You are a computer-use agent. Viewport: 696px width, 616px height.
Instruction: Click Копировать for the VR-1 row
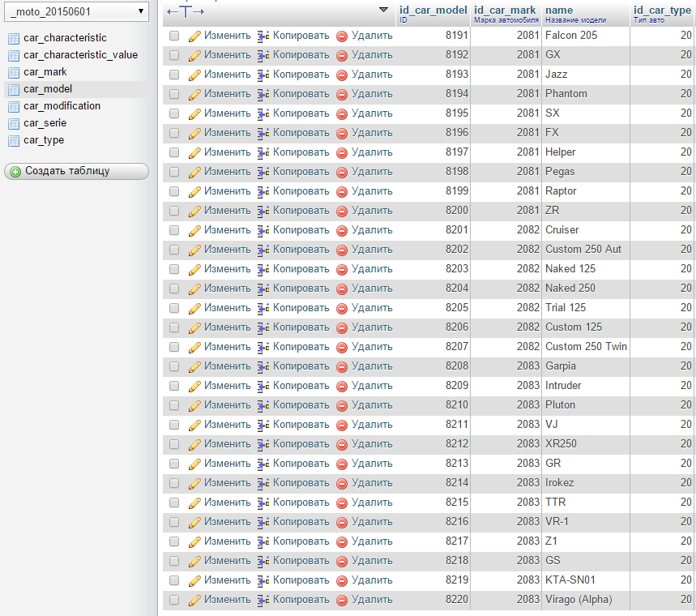[301, 522]
